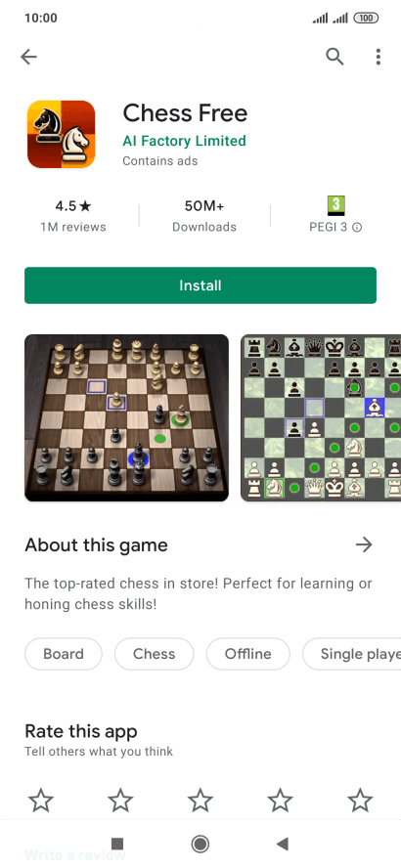Tap the PEGI 3 rating badge

pos(335,206)
